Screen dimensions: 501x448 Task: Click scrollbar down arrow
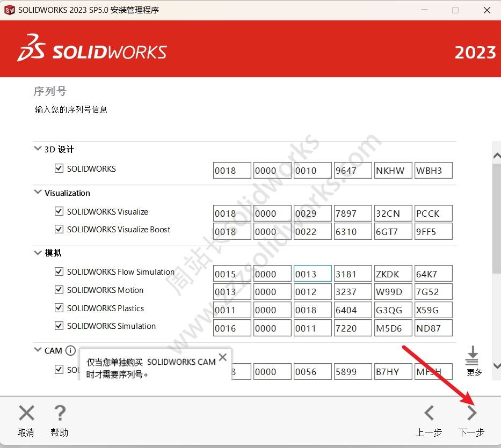tap(497, 365)
